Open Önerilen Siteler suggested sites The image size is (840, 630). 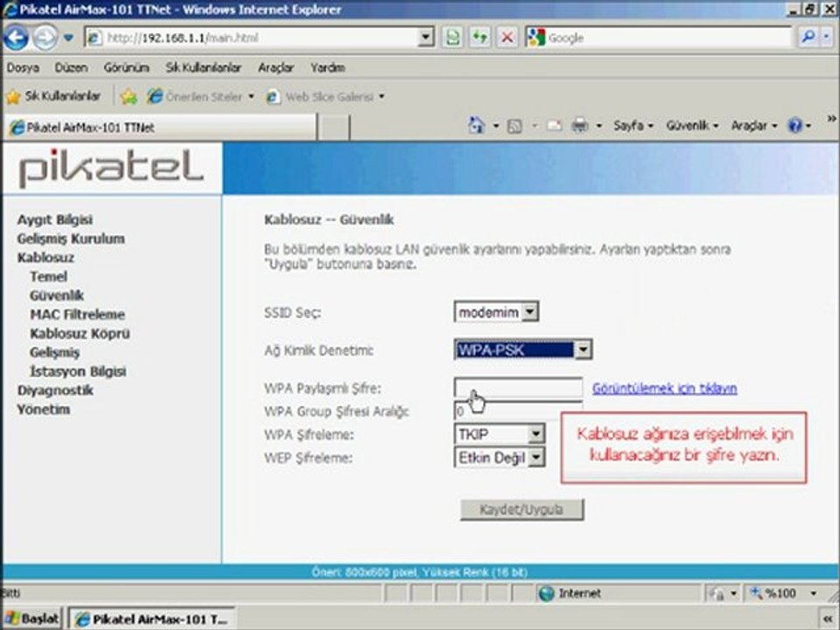(200, 97)
